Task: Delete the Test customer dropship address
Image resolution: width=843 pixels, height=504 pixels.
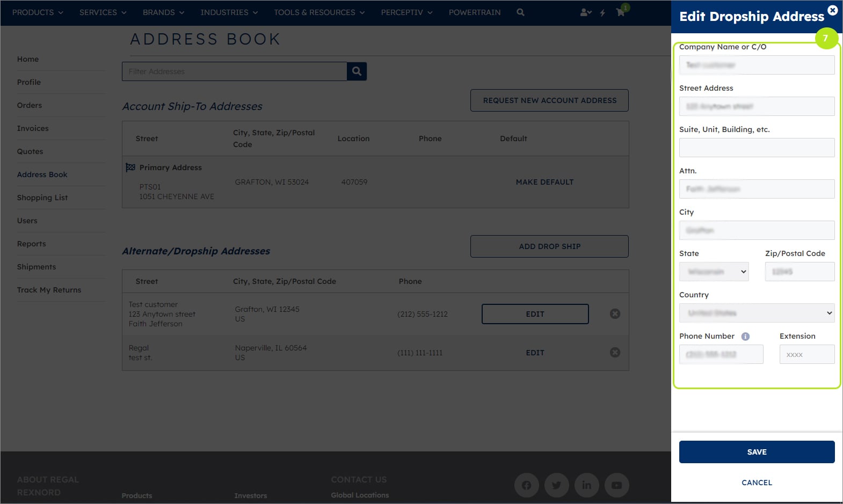Action: point(615,314)
